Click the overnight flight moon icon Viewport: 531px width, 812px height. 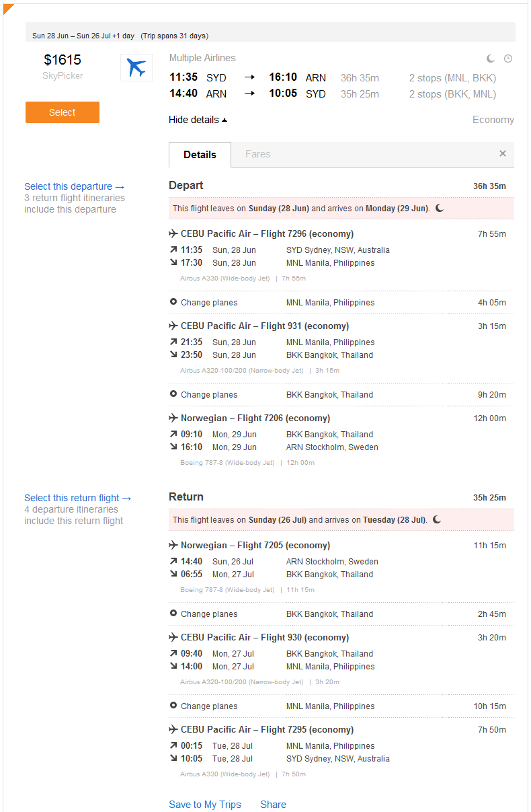click(x=491, y=59)
